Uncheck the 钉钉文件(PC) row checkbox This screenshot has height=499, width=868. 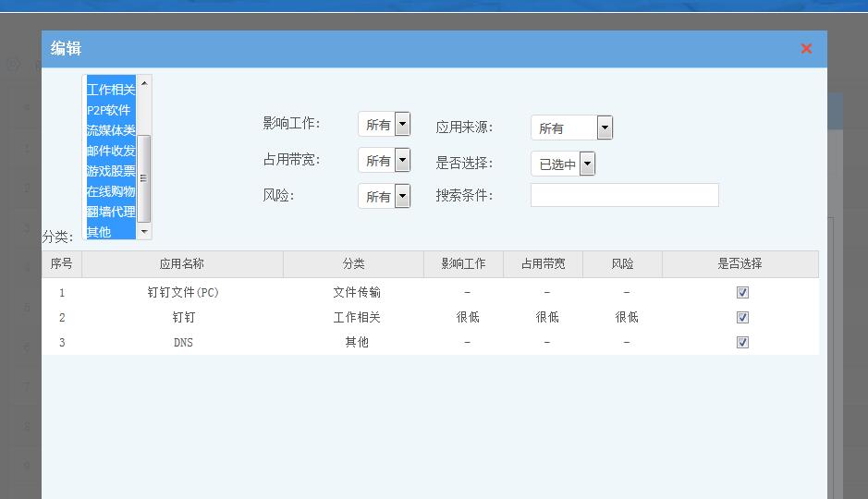[742, 293]
